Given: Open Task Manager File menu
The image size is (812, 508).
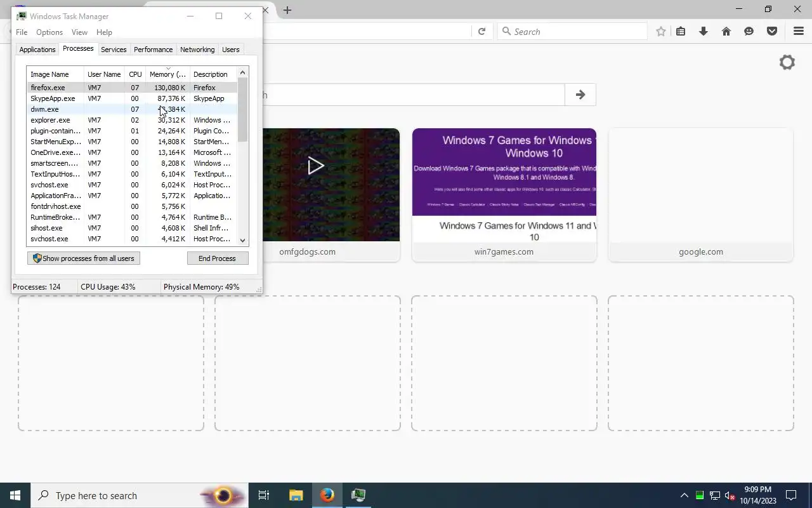Looking at the screenshot, I should pyautogui.click(x=22, y=32).
